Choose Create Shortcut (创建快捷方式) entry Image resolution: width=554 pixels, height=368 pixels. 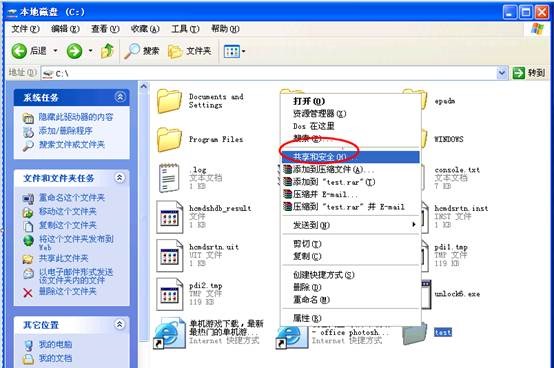pyautogui.click(x=350, y=274)
